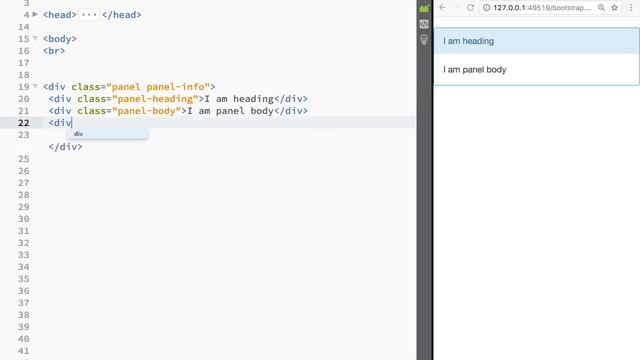Click the 'I am panel body' text in the browser

click(x=475, y=70)
